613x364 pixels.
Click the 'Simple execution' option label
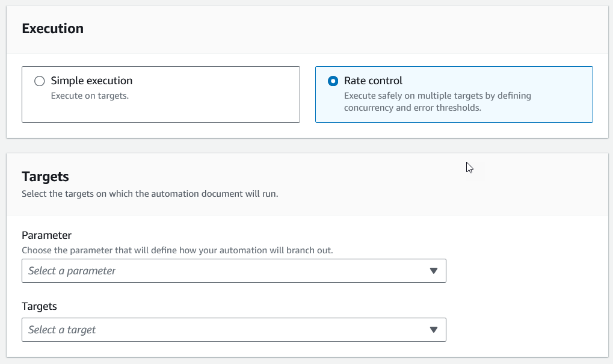point(91,81)
